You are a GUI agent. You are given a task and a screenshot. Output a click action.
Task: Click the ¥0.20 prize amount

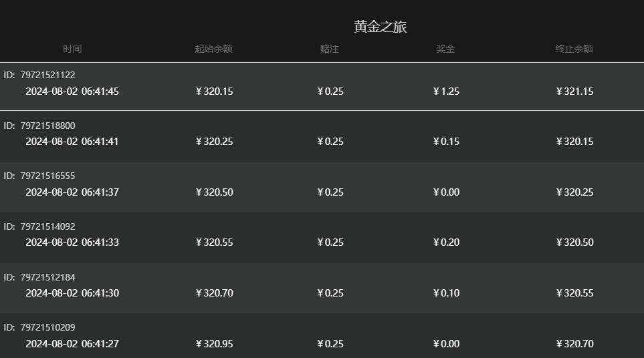point(446,242)
